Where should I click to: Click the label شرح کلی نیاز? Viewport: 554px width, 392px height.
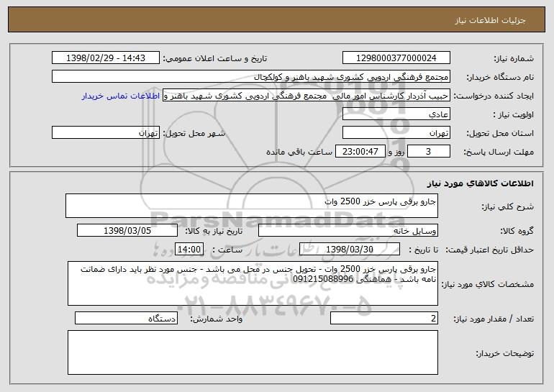(508, 206)
